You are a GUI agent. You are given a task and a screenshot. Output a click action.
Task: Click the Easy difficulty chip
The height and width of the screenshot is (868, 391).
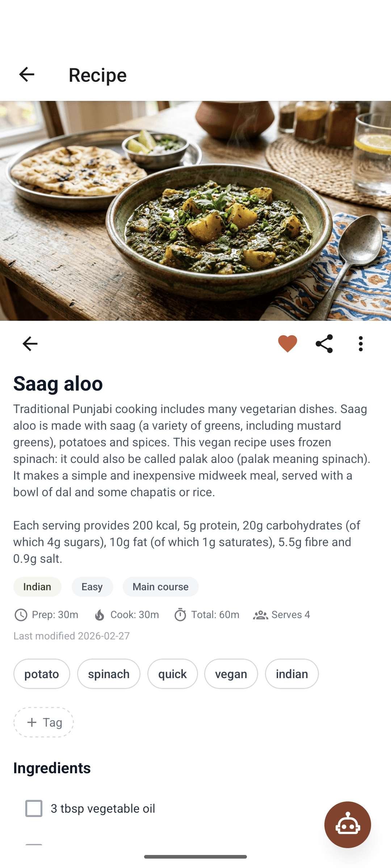(x=92, y=587)
